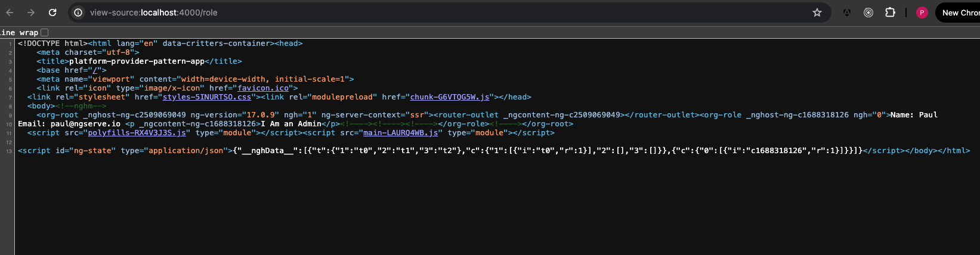Open site information icon in address bar
The image size is (980, 255).
point(78,13)
